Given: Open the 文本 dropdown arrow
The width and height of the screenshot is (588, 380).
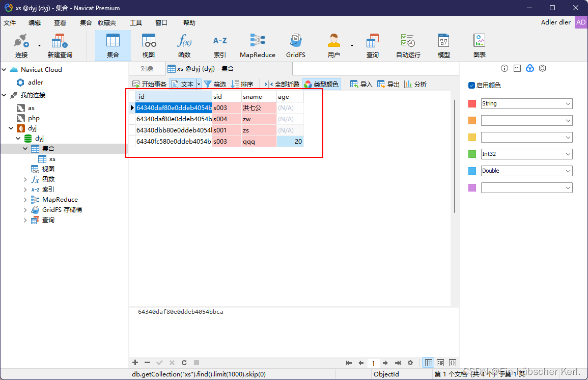Looking at the screenshot, I should point(199,85).
